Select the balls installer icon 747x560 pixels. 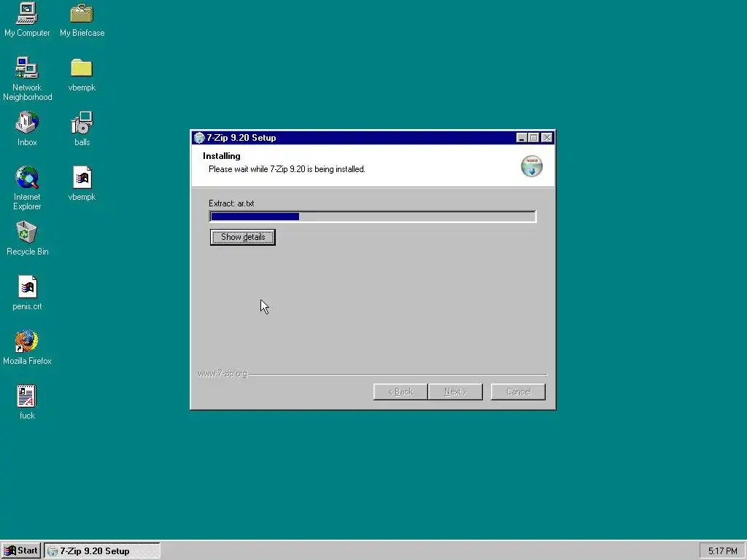(82, 129)
